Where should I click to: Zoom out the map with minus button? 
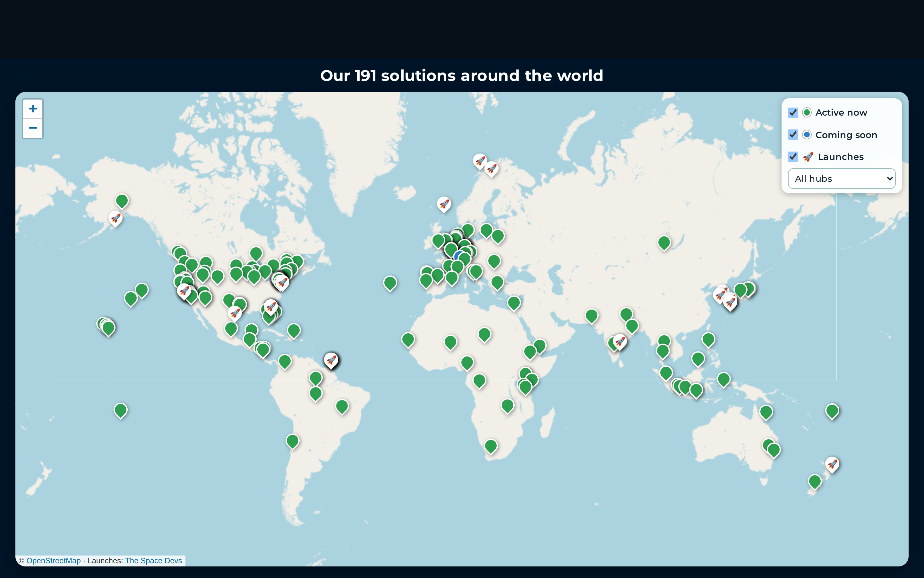(x=33, y=128)
